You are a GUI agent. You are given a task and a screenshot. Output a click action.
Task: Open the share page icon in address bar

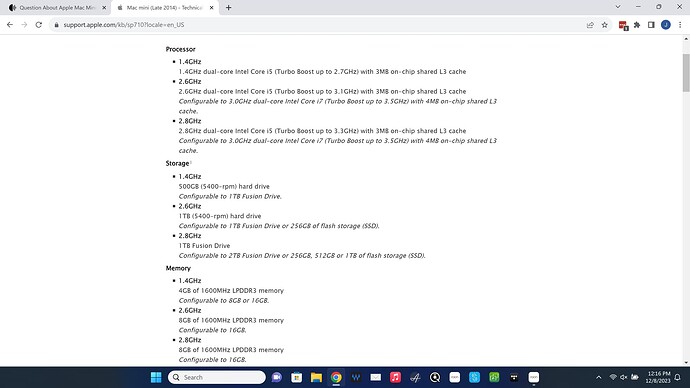590,25
